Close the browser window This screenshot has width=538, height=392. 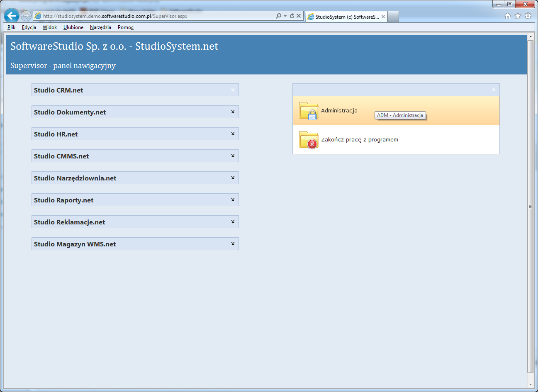point(525,4)
